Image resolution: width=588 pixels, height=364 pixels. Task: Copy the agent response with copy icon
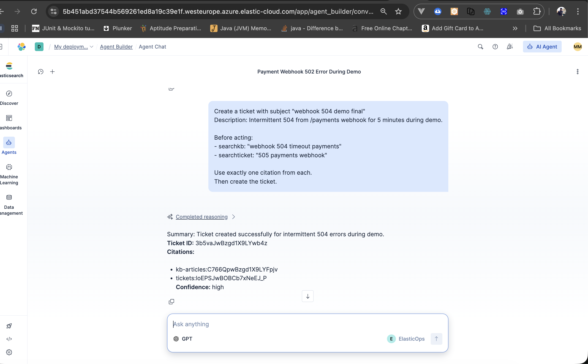[x=171, y=302]
